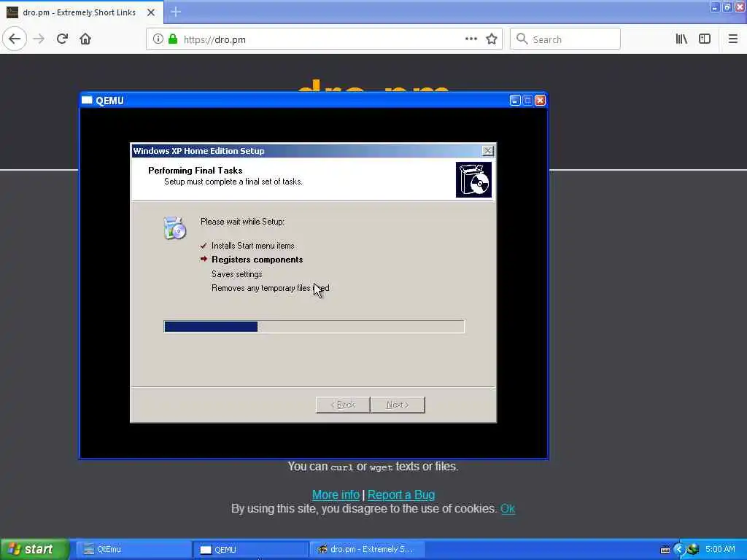Click the Back button in Setup
This screenshot has height=560, width=747.
(343, 405)
